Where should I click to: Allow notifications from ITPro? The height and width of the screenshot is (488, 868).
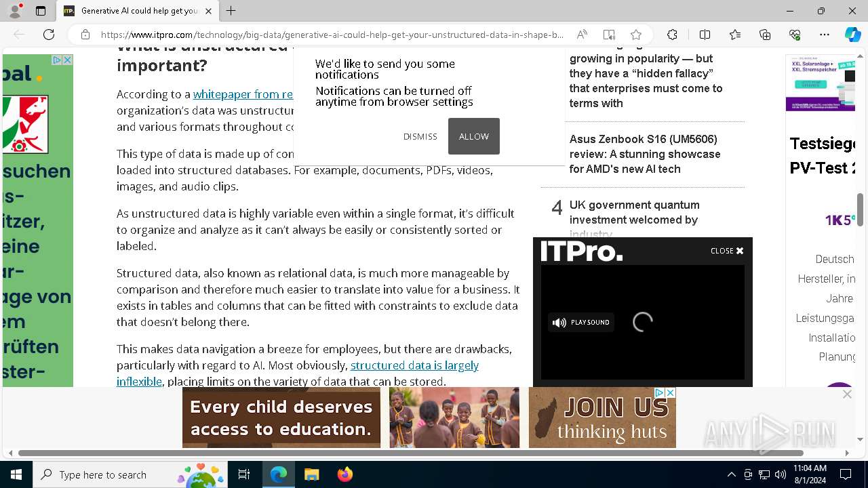point(474,136)
